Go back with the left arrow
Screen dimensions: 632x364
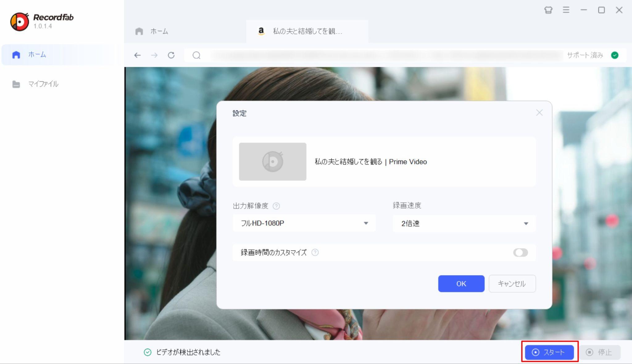click(x=137, y=55)
